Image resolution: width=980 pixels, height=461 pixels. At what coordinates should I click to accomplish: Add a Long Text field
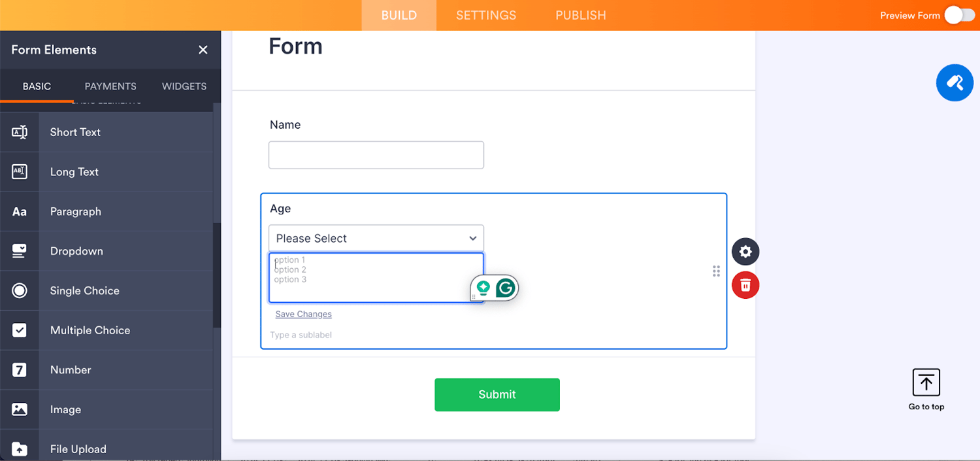74,171
